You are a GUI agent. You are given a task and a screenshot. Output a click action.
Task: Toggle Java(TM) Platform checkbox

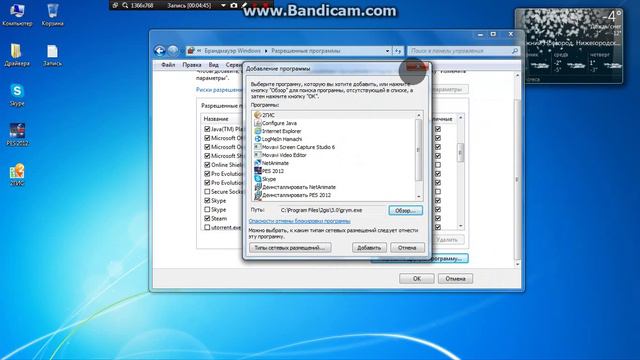pyautogui.click(x=207, y=129)
